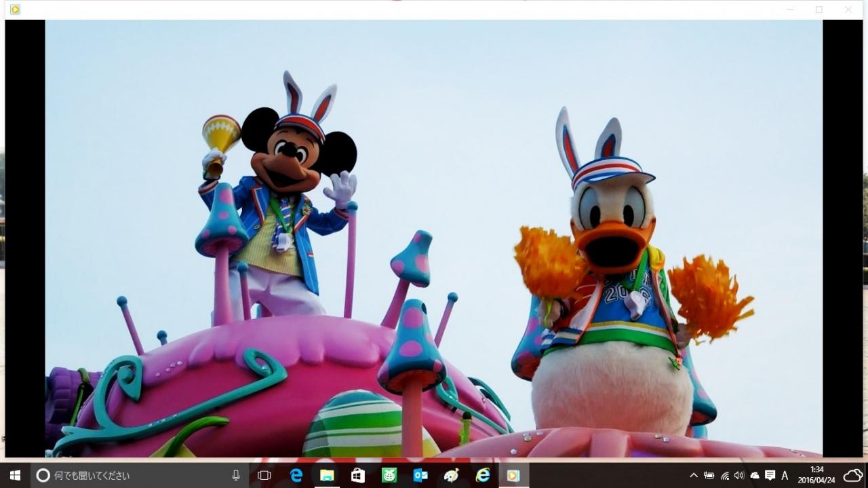The image size is (868, 488).
Task: Open the speaker volume control
Action: coord(739,476)
